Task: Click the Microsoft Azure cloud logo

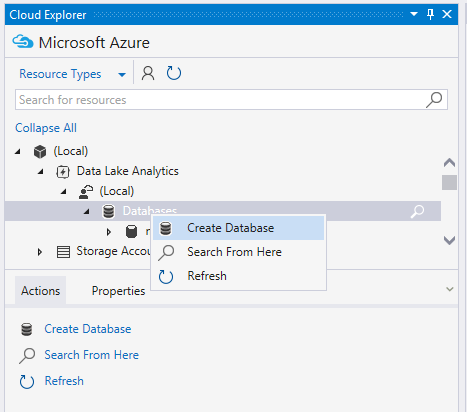Action: pyautogui.click(x=23, y=42)
